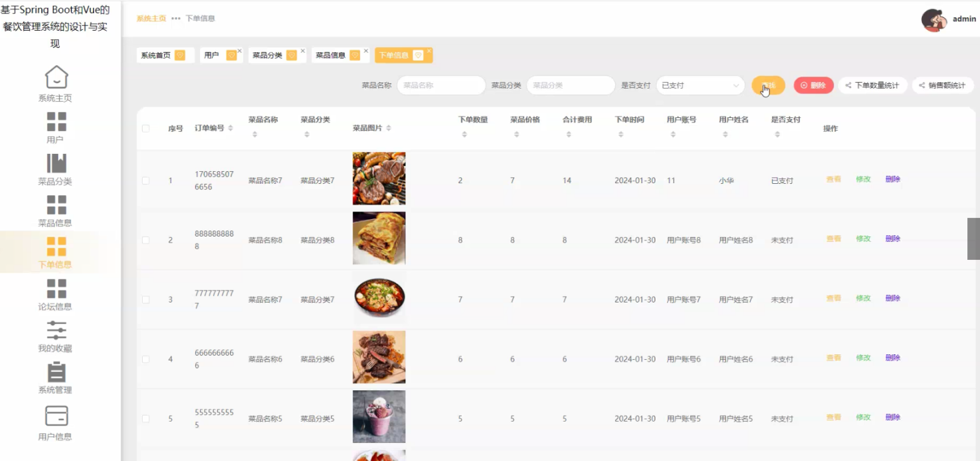The height and width of the screenshot is (461, 980).
Task: Close the 菜品分类 tab
Action: 303,51
